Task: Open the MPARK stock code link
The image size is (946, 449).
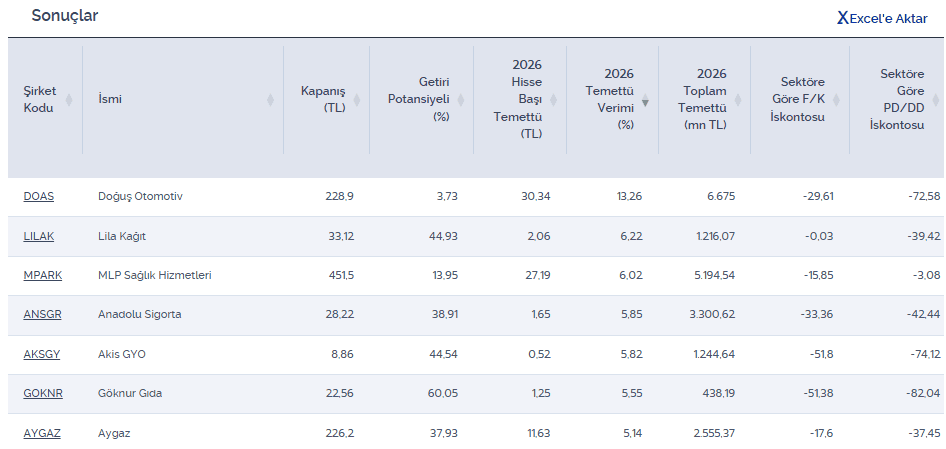Action: click(41, 275)
